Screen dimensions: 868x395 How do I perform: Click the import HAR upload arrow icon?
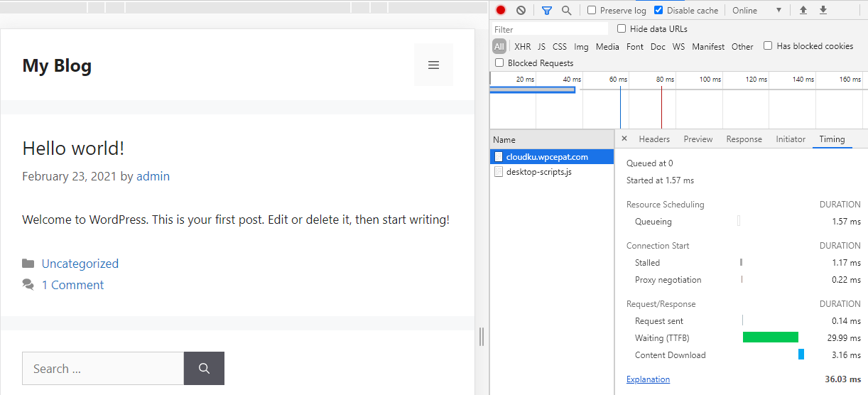click(x=803, y=11)
